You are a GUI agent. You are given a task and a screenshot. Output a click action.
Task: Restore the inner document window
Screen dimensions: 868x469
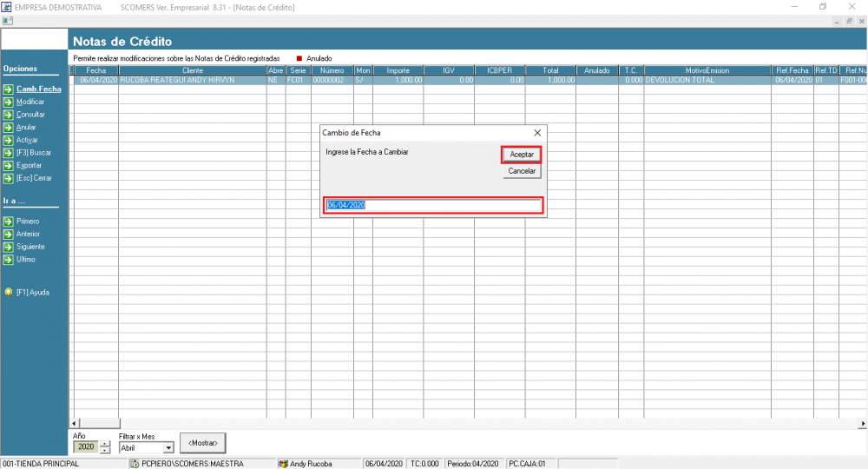[849, 21]
